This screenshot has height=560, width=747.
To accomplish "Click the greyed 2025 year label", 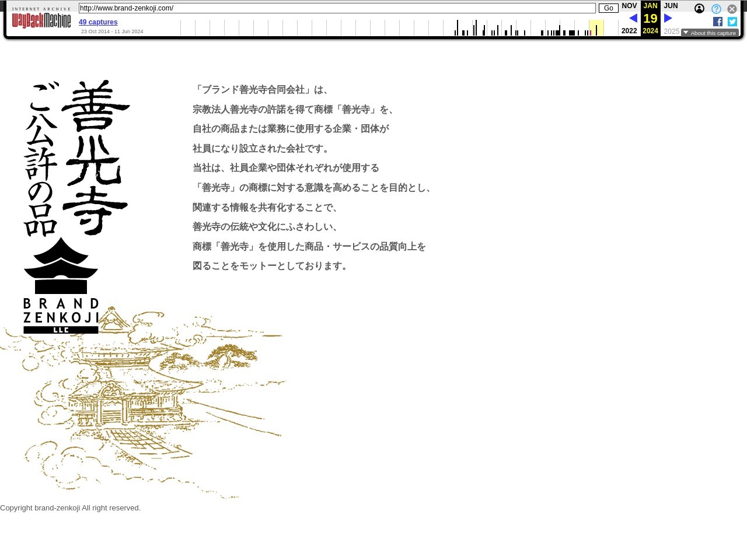I will (x=671, y=32).
